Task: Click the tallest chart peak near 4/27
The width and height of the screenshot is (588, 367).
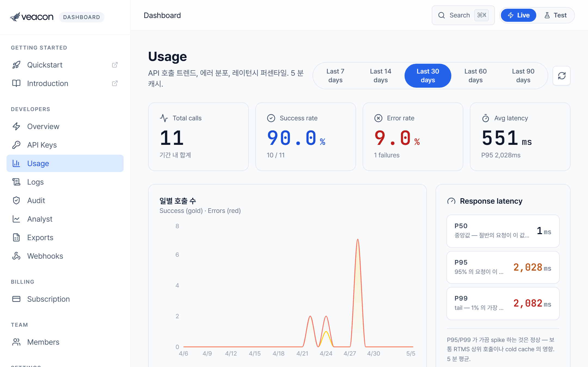Action: click(x=358, y=240)
